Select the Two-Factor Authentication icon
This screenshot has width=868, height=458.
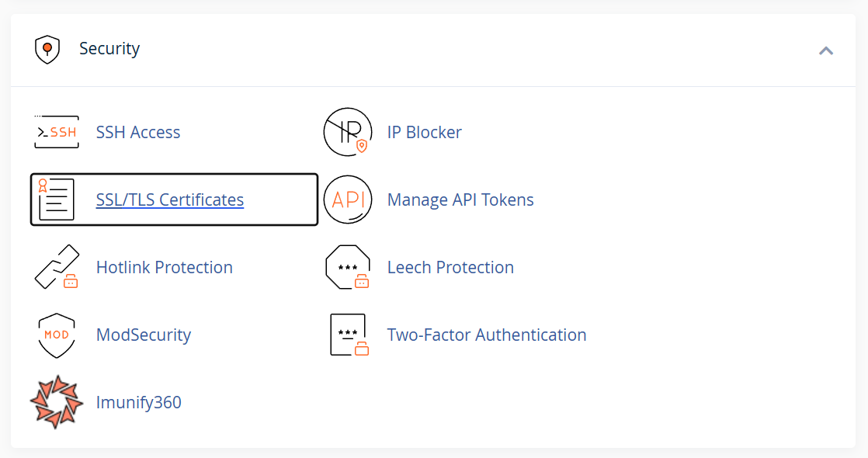point(349,335)
